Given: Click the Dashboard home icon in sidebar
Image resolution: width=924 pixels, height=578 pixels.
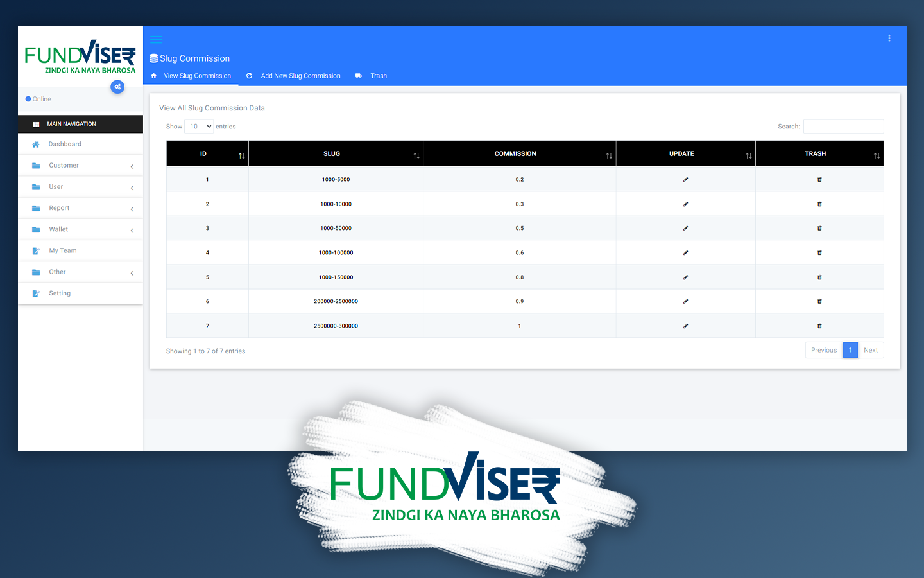Looking at the screenshot, I should coord(36,144).
